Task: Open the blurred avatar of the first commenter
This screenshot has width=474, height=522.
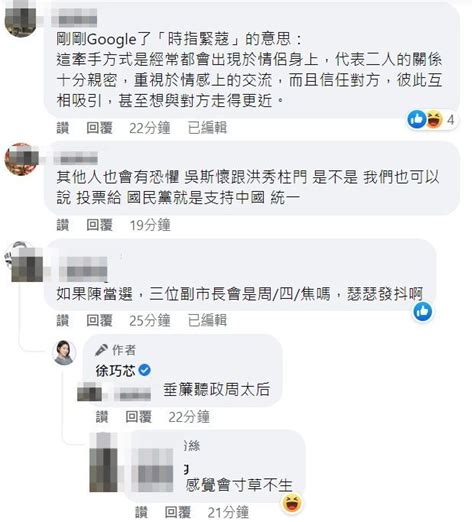Action: click(21, 17)
